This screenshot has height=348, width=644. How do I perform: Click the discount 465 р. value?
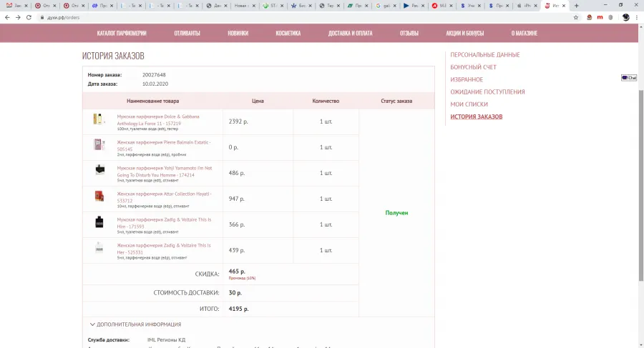[237, 272]
